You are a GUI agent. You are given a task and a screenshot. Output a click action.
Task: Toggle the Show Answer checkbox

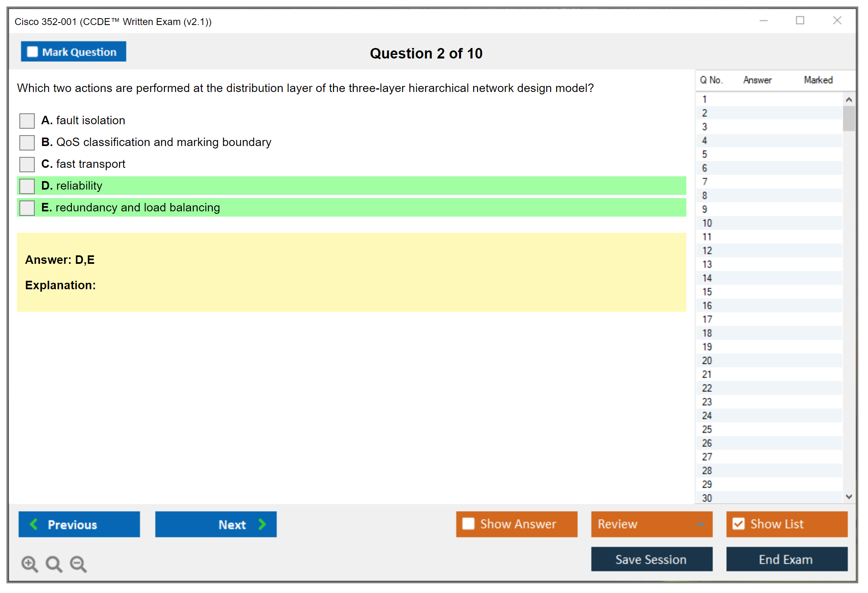coord(468,524)
